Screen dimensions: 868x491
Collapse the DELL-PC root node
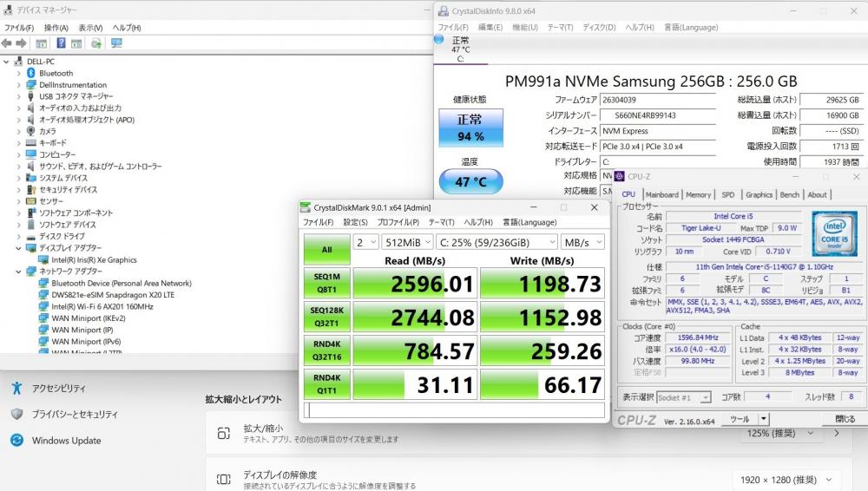[x=6, y=62]
